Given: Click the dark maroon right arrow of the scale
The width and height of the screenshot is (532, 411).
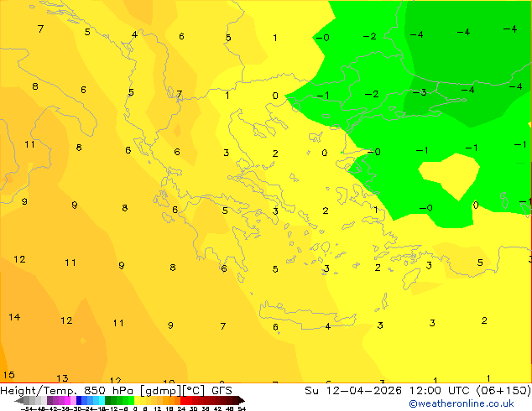Looking at the screenshot, I should tap(242, 400).
